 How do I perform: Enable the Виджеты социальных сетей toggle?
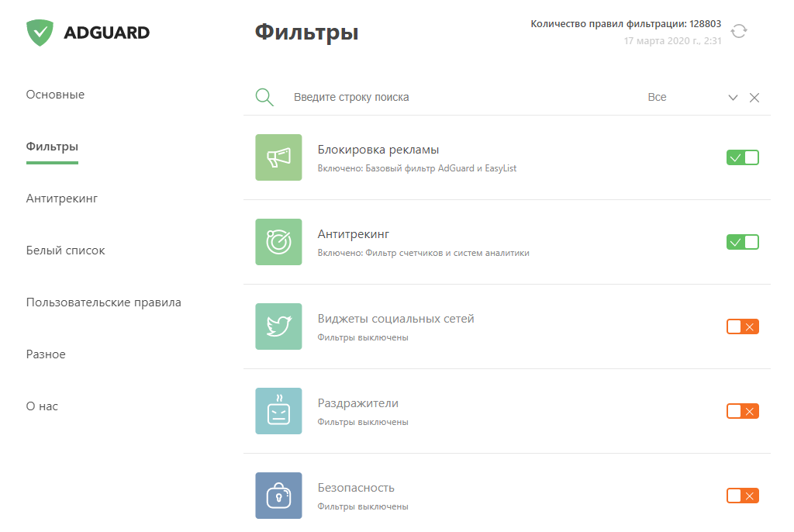coord(742,326)
